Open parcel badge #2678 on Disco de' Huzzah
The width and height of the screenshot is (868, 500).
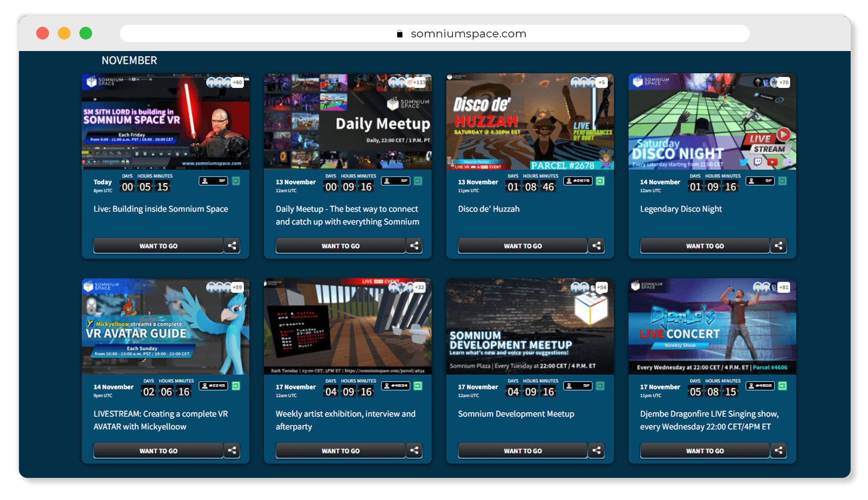578,181
